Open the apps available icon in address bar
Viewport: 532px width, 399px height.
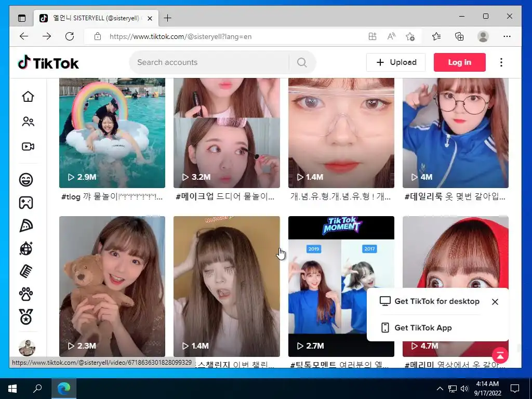(x=373, y=36)
